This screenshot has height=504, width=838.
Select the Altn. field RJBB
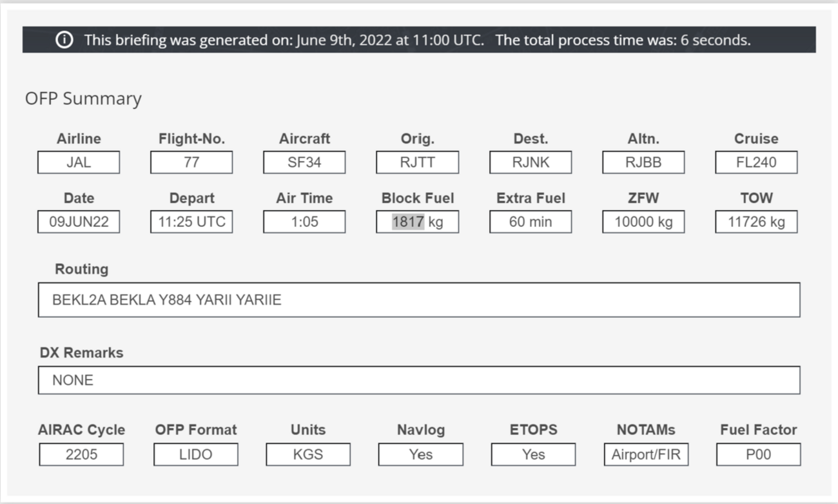point(643,162)
